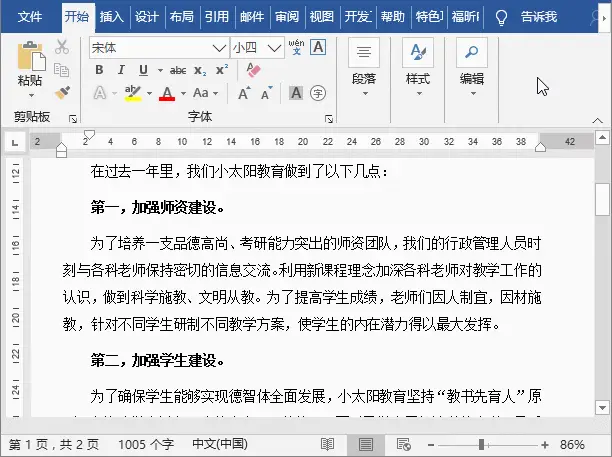Switch to Web Layout view icon
The image size is (612, 457).
point(404,445)
